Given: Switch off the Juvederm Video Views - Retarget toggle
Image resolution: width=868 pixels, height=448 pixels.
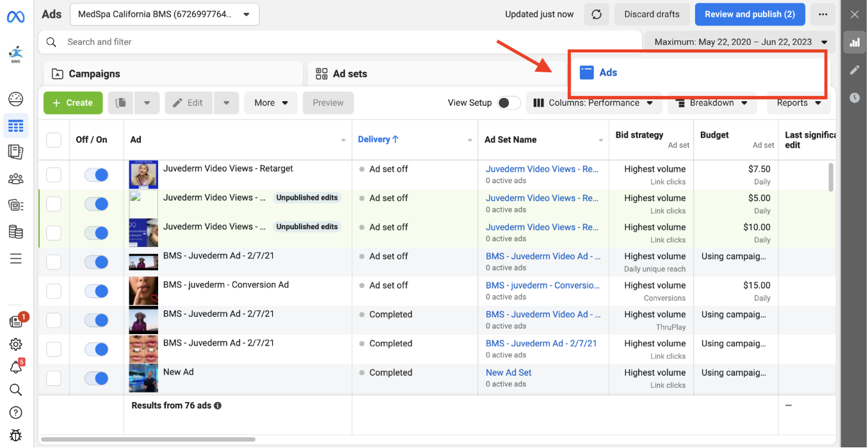Looking at the screenshot, I should pyautogui.click(x=97, y=175).
